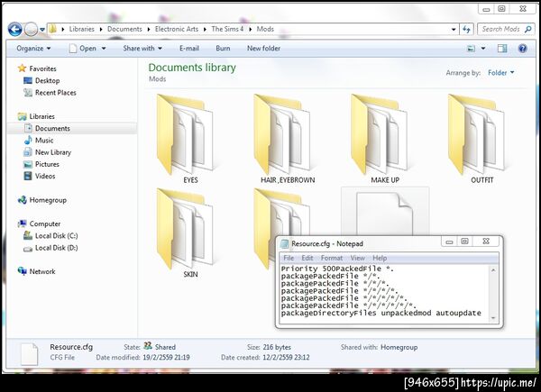Screen dimensions: 541x392
Task: Select the HAIR ,EYEBROWN folder
Action: click(x=287, y=139)
